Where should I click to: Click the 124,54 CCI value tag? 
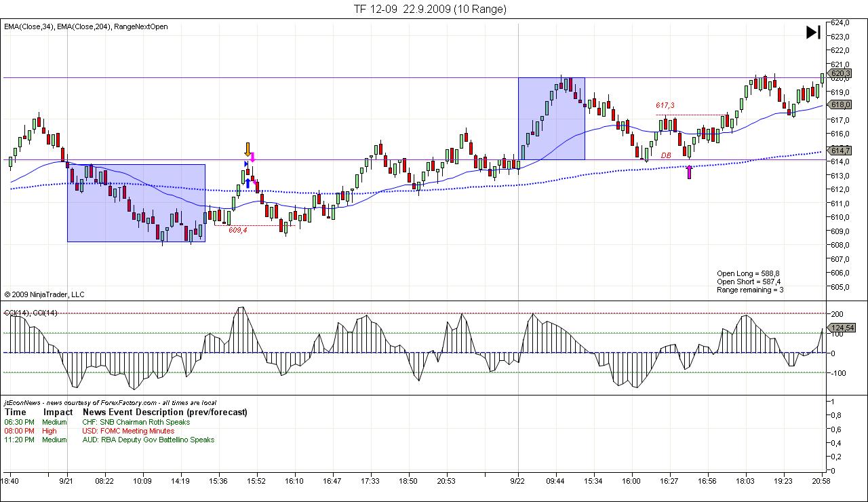pos(842,328)
